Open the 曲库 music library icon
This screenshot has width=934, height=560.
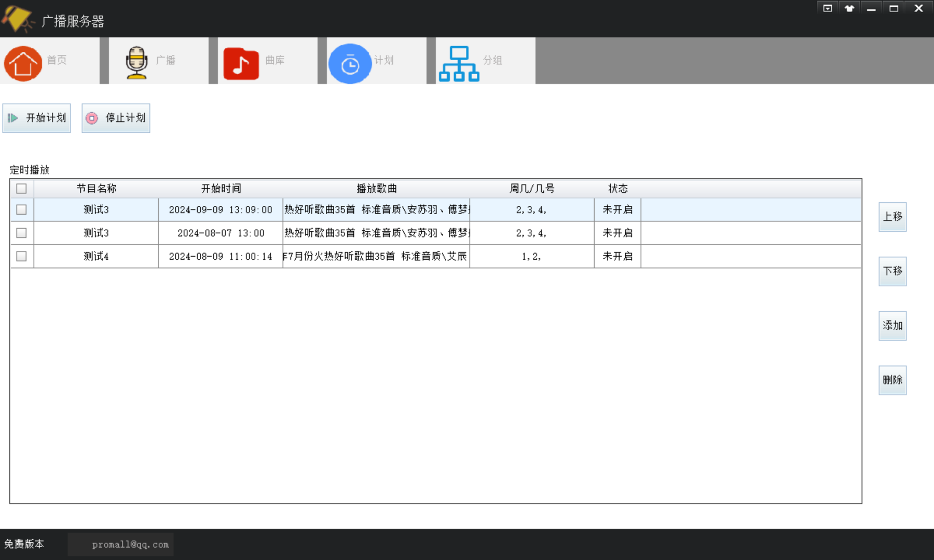241,63
